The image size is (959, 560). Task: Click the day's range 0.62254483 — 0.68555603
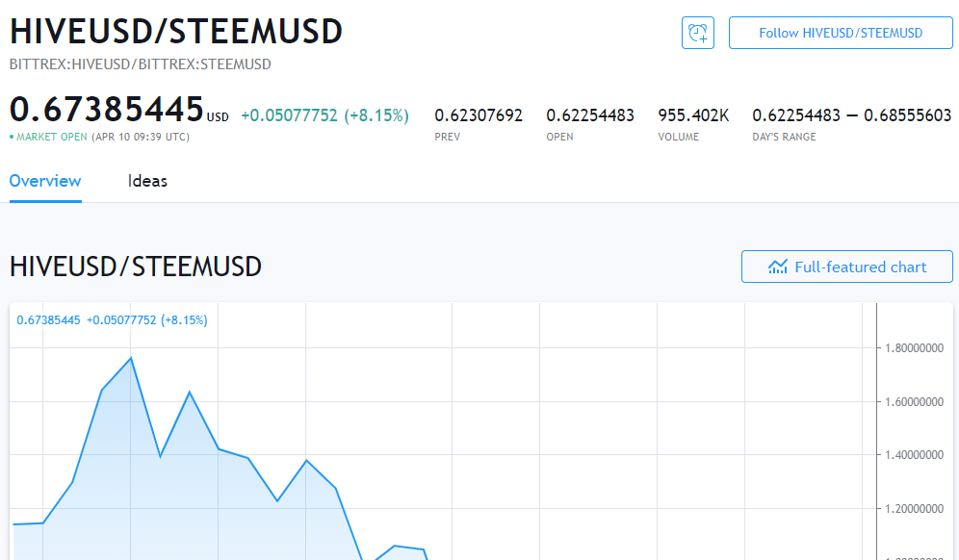pos(852,115)
